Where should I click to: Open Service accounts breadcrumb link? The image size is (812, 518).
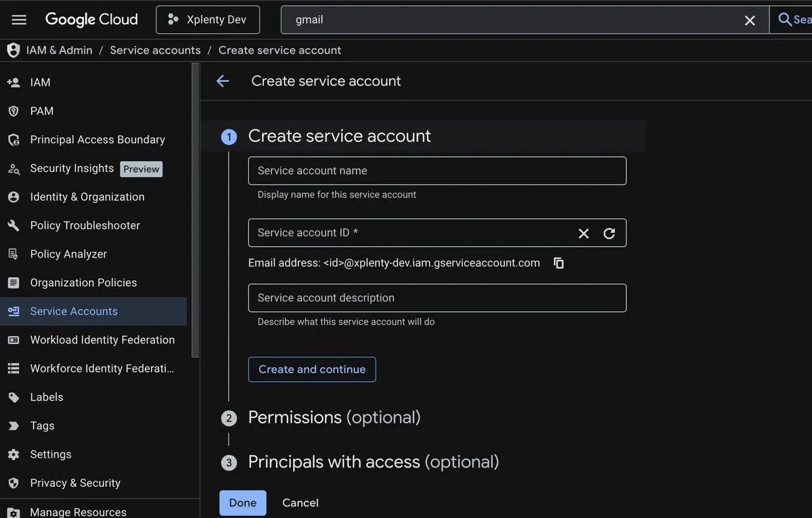click(x=155, y=50)
